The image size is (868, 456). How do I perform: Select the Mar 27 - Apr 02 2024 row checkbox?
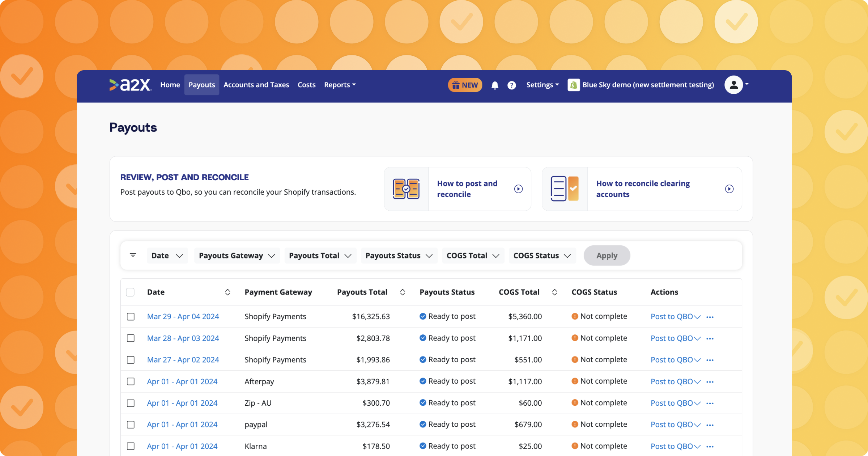click(x=131, y=360)
